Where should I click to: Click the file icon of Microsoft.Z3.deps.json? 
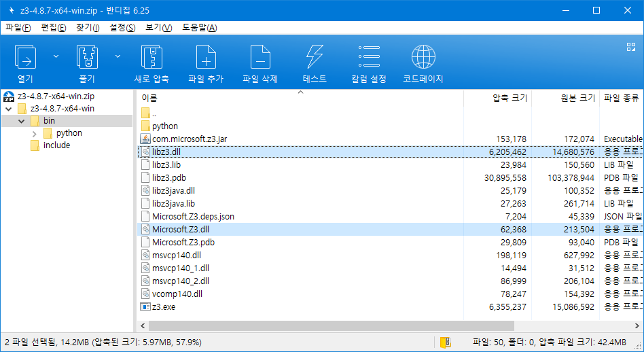point(145,216)
